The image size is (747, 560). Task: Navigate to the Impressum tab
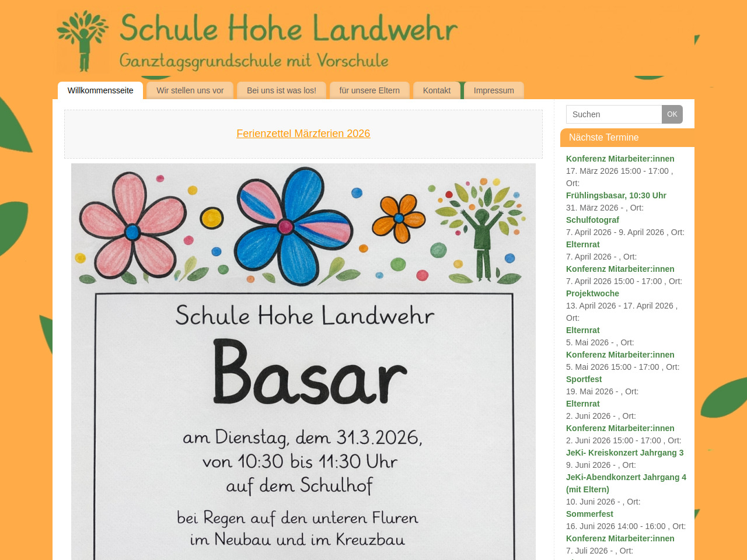pos(494,90)
